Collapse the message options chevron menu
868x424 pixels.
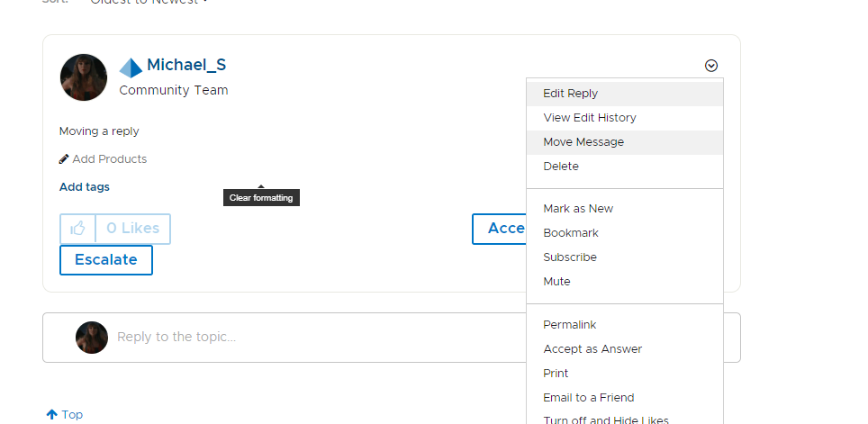pos(711,66)
